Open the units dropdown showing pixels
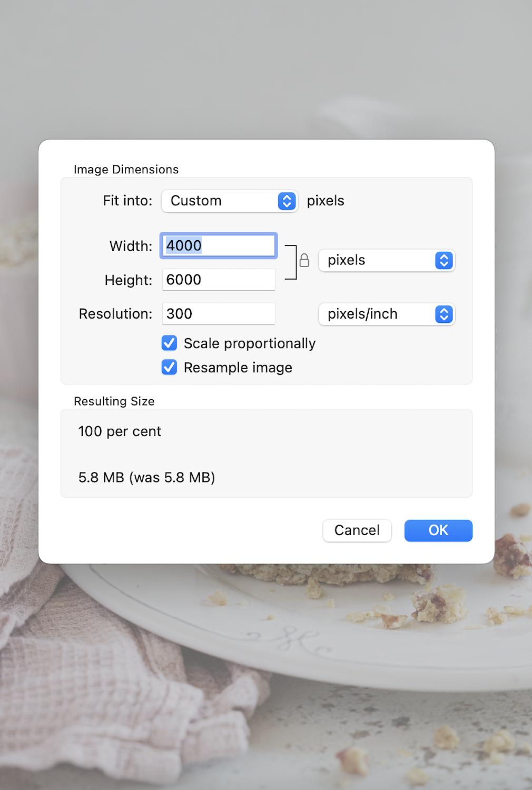The height and width of the screenshot is (790, 532). [386, 260]
